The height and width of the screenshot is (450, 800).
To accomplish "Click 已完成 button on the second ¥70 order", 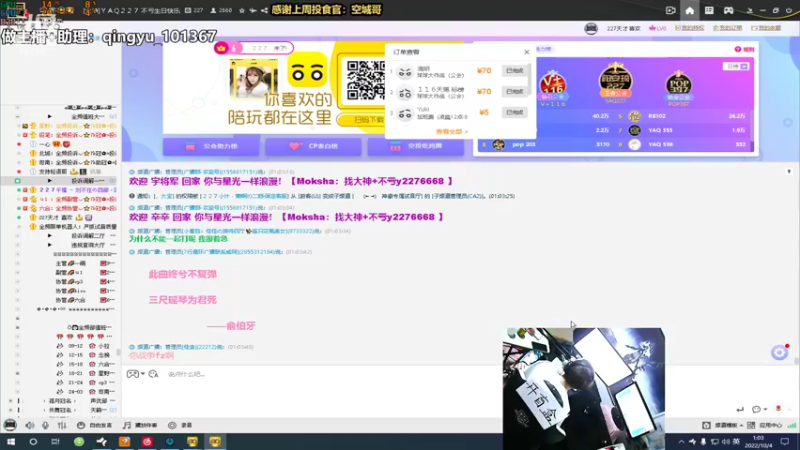I will (x=514, y=91).
